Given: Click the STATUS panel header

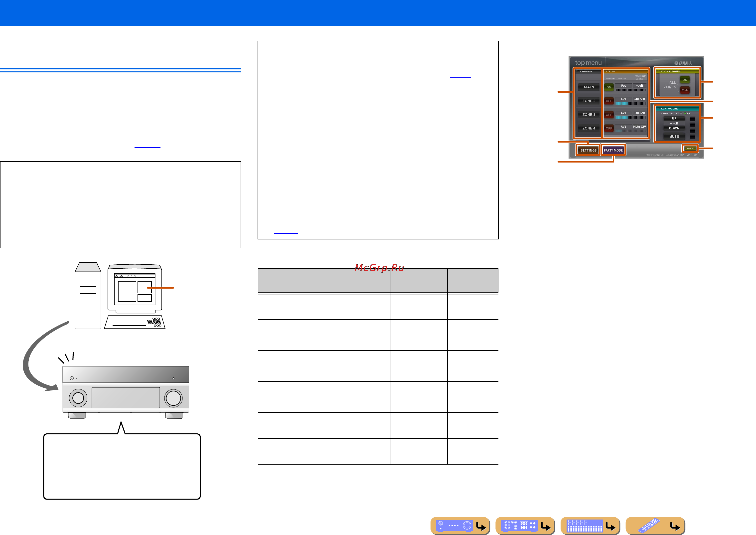Looking at the screenshot, I should (626, 71).
